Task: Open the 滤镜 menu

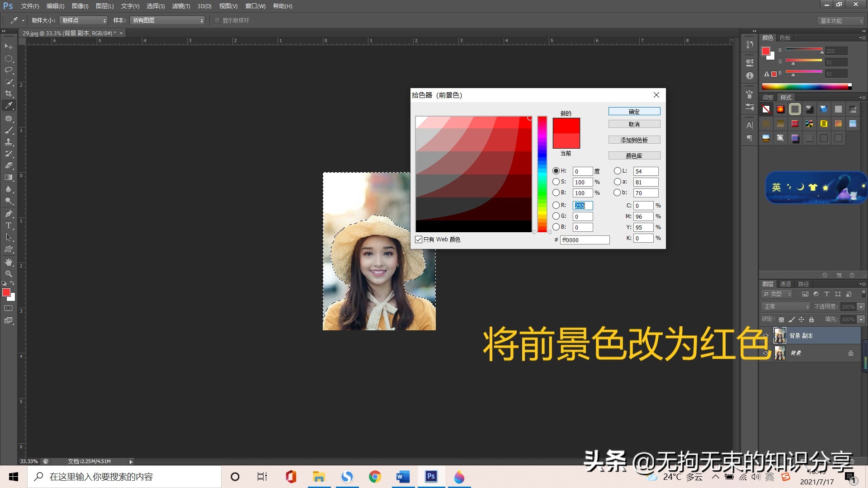Action: pos(180,6)
